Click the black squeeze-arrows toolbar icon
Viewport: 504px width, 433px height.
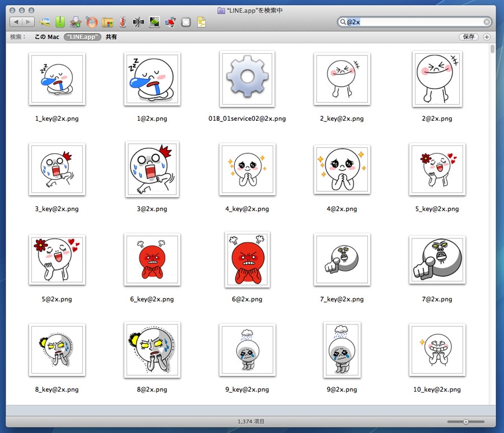(x=138, y=22)
